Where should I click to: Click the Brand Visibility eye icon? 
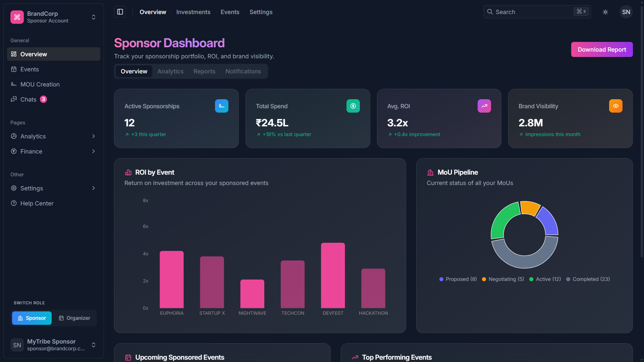(616, 106)
